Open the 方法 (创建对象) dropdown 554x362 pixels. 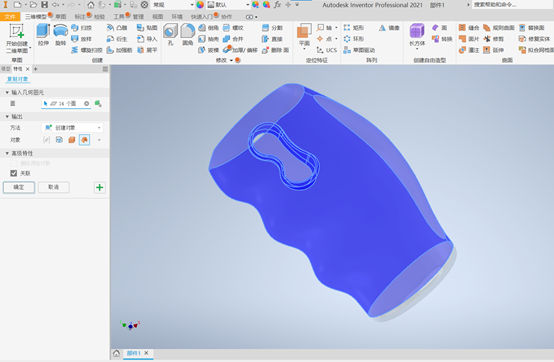coord(72,127)
